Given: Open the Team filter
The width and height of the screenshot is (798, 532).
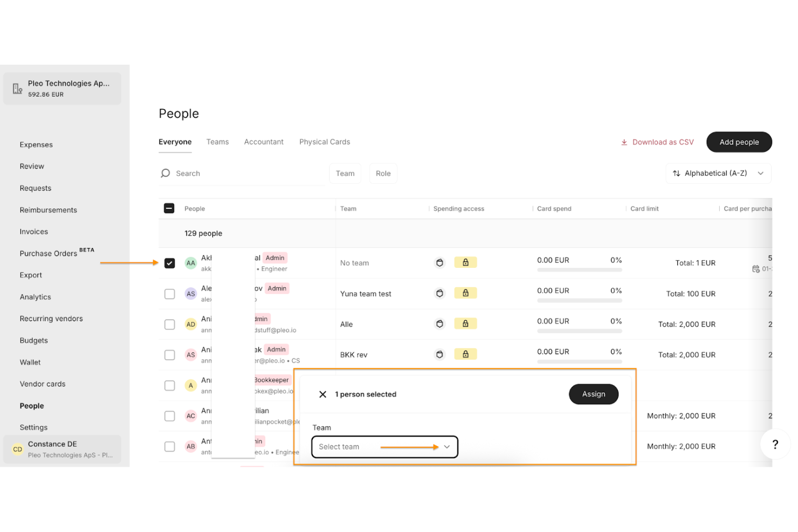Looking at the screenshot, I should click(x=345, y=173).
